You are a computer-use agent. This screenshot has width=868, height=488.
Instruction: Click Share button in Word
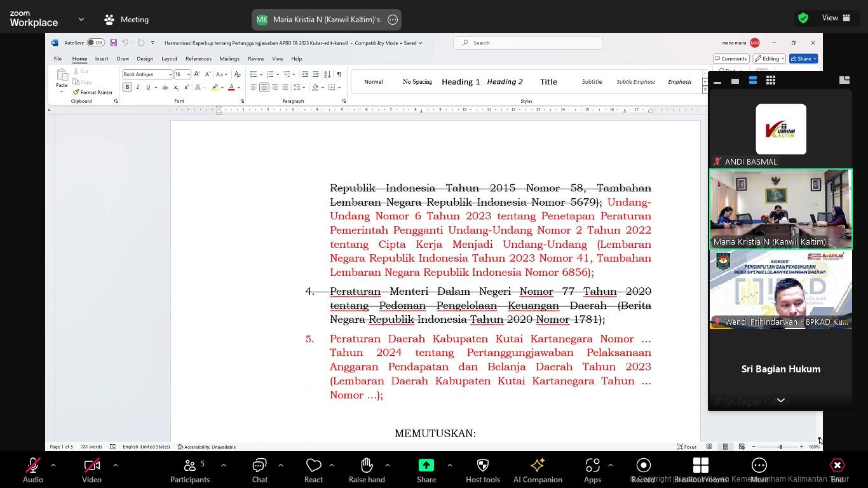tap(803, 58)
